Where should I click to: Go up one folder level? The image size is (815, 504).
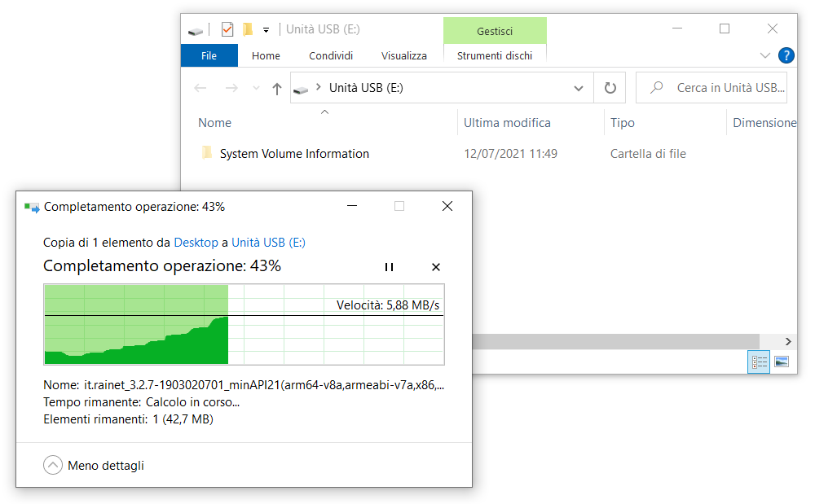pyautogui.click(x=276, y=88)
